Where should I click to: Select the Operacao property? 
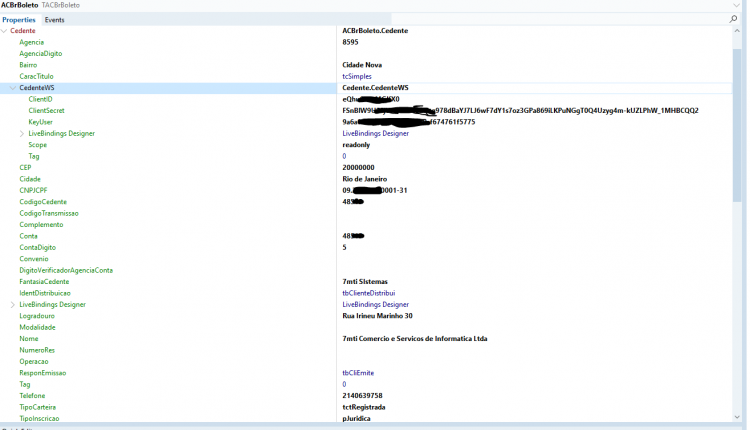pyautogui.click(x=34, y=362)
